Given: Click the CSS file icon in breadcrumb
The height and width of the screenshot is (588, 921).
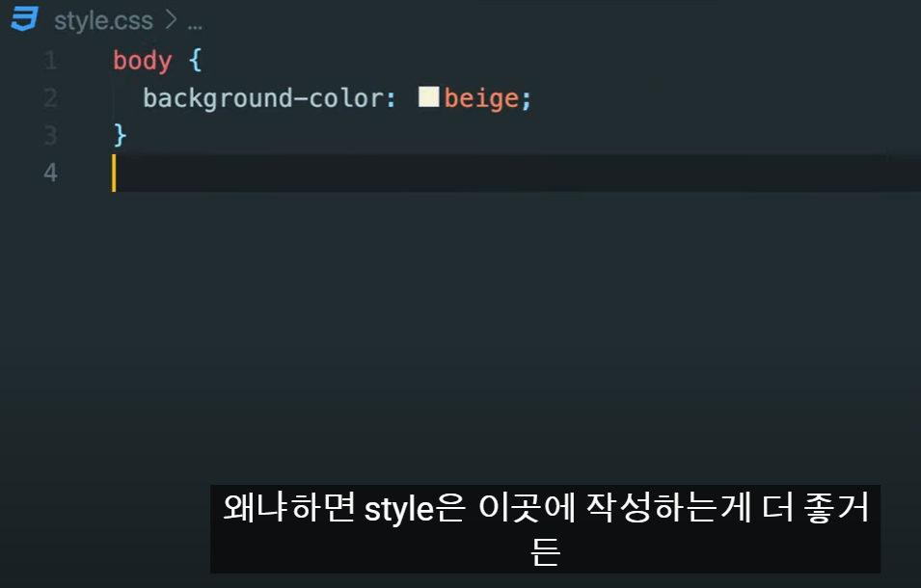Looking at the screenshot, I should (24, 19).
